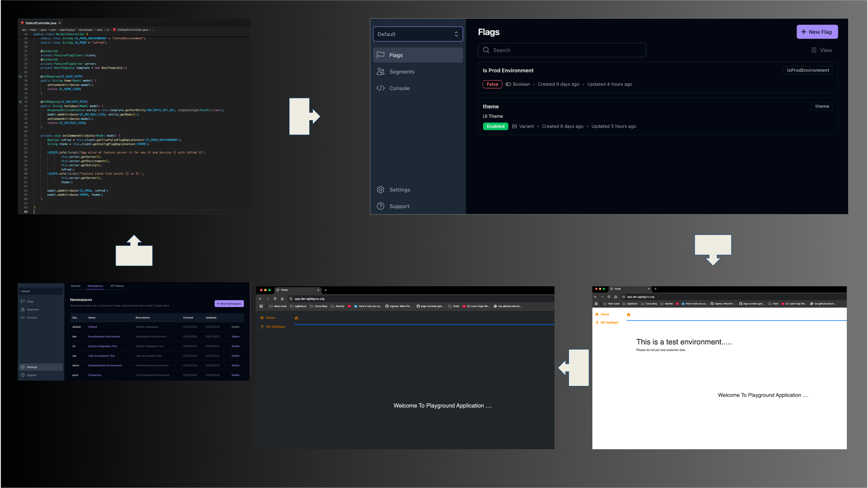The width and height of the screenshot is (868, 488).
Task: Click the Support question-mark icon
Action: click(x=380, y=206)
